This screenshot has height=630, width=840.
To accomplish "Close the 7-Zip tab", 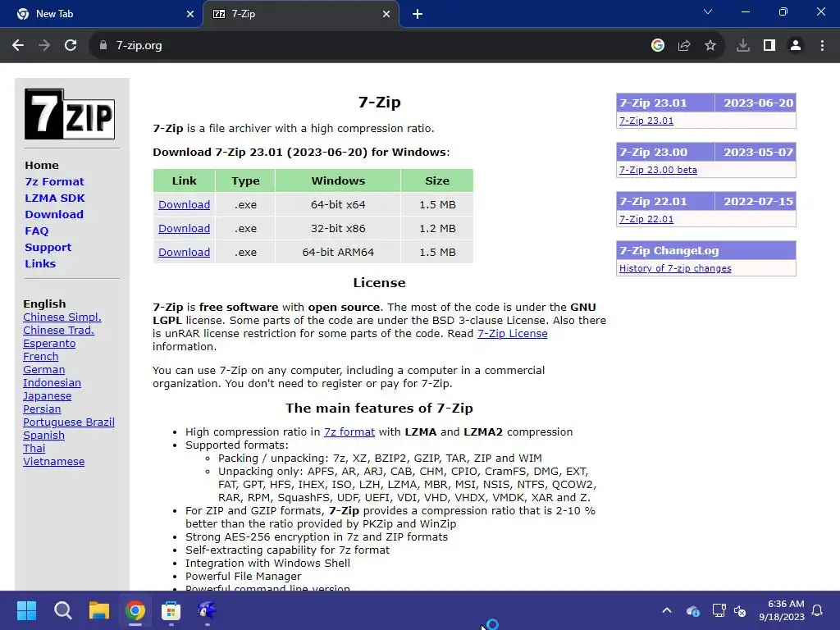I will 386,14.
